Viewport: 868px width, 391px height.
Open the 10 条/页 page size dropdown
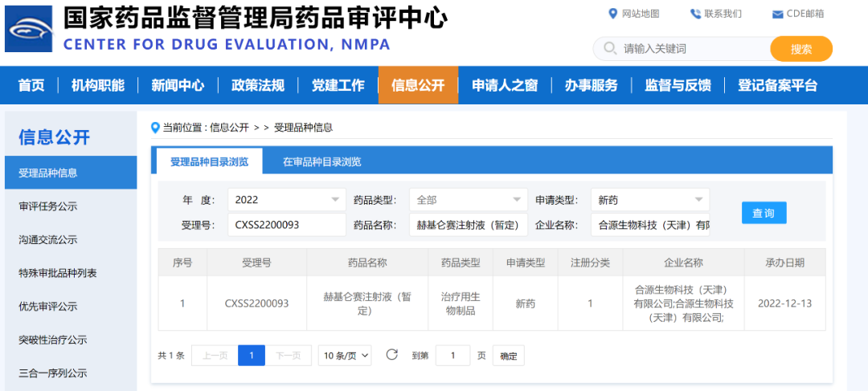345,356
